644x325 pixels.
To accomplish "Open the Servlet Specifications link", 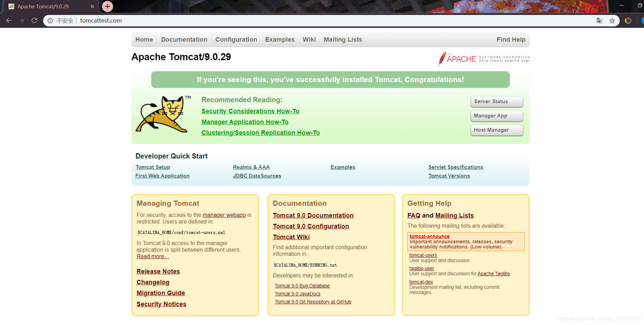I will point(456,167).
